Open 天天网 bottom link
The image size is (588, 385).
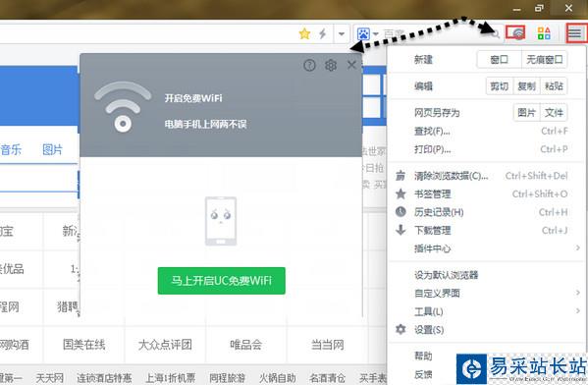coord(49,377)
